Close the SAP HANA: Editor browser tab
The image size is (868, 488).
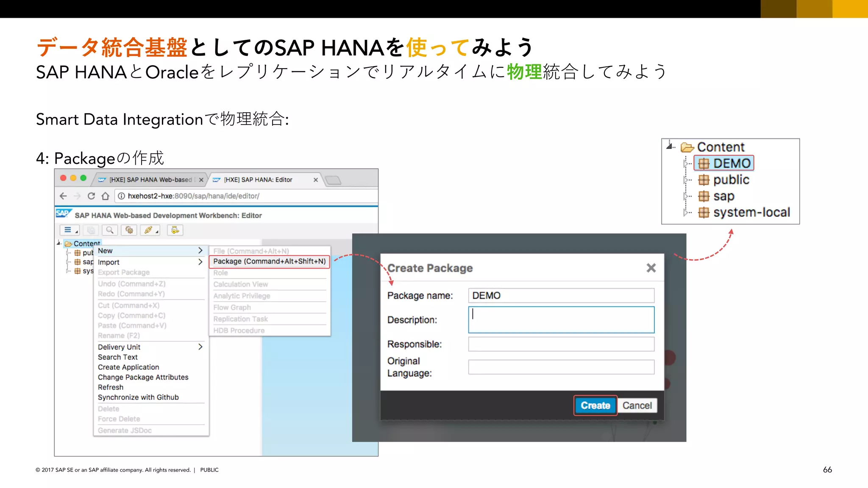pos(316,180)
